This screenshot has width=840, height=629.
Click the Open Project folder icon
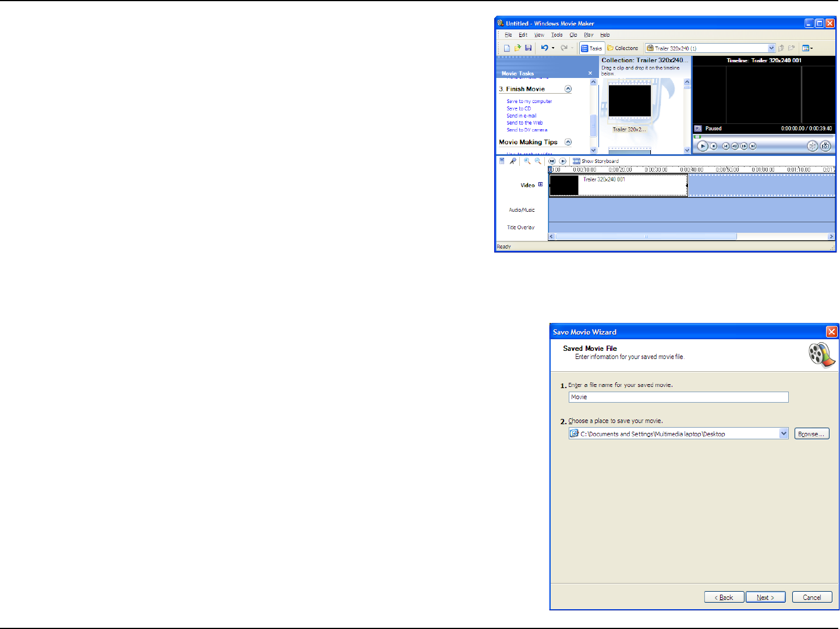click(518, 48)
